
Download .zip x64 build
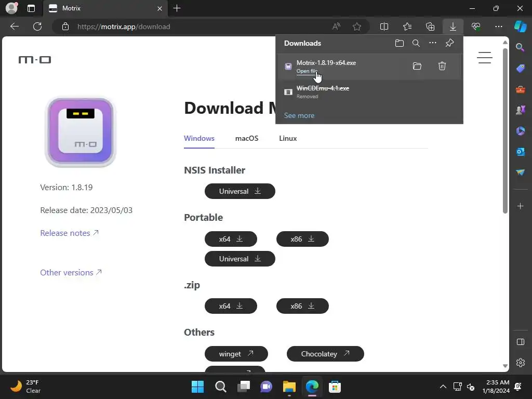point(231,306)
